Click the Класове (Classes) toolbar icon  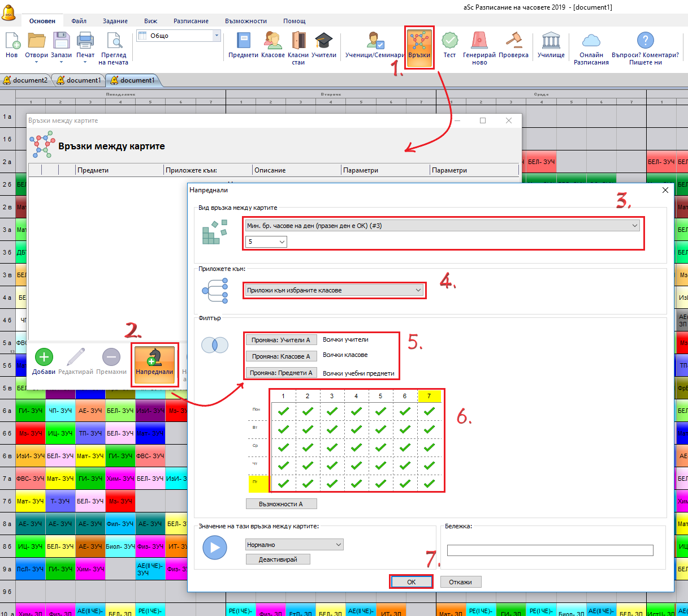coord(272,42)
